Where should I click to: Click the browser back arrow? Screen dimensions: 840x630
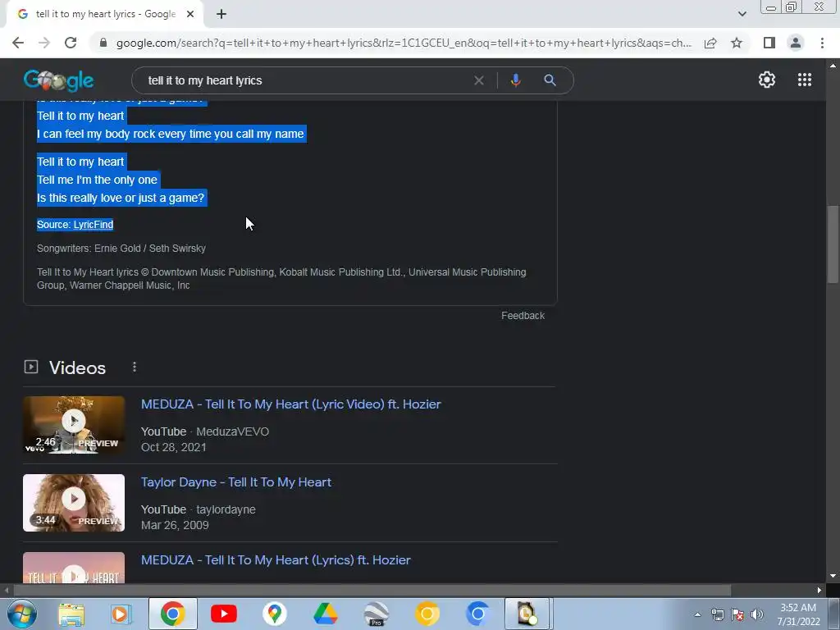pos(18,43)
